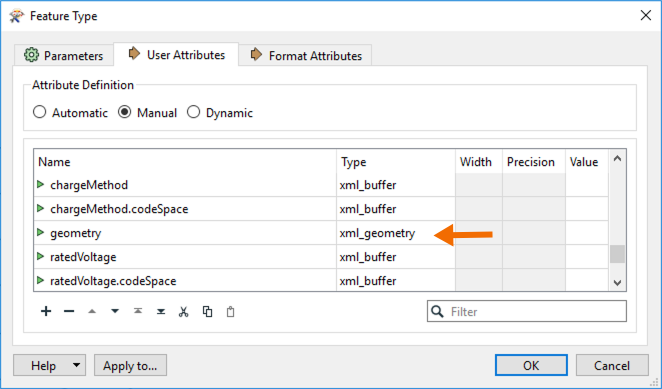Screen dimensions: 662x389
Task: Select the chargeMethod name cell
Action: click(185, 185)
